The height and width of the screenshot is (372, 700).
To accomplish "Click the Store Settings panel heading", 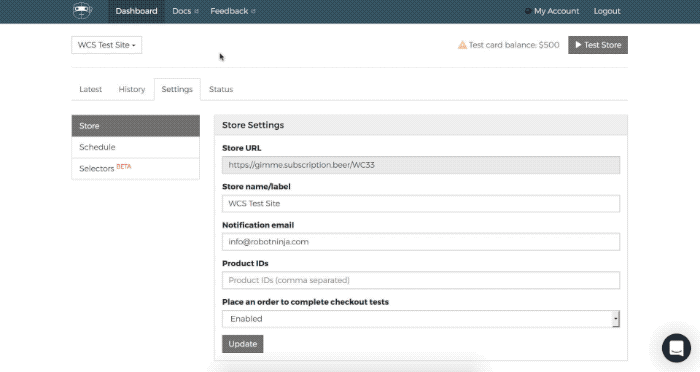I will point(253,125).
